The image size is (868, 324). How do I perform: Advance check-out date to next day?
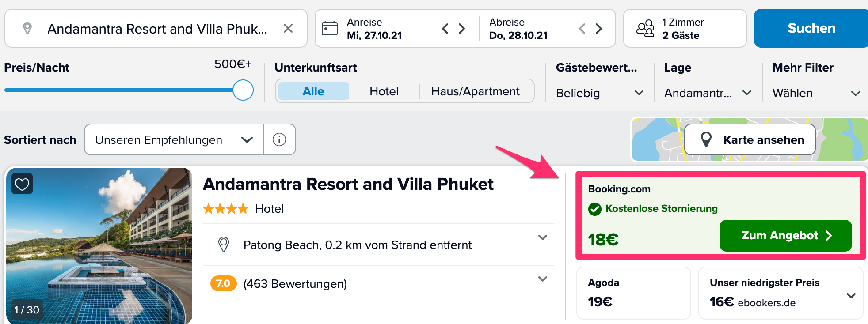(x=599, y=29)
